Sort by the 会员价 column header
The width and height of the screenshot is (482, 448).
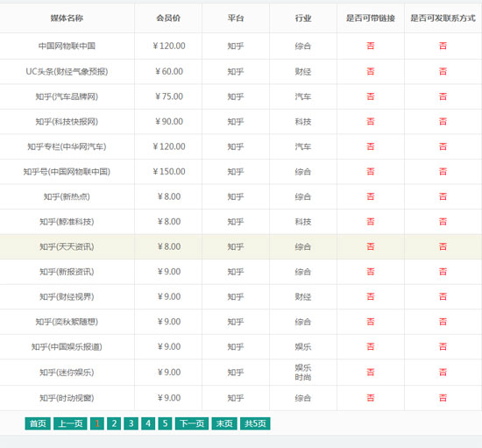coord(168,18)
